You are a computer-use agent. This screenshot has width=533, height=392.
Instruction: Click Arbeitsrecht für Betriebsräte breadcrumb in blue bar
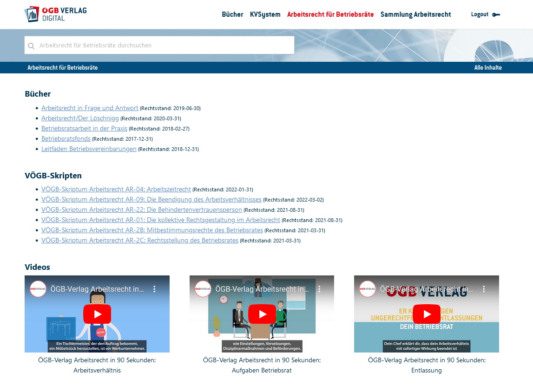[x=63, y=68]
